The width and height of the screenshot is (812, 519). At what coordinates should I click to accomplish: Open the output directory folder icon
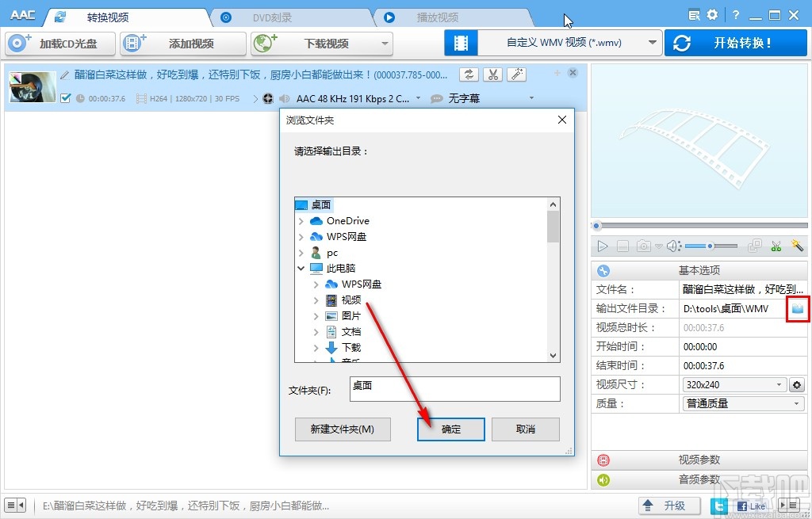(x=798, y=308)
